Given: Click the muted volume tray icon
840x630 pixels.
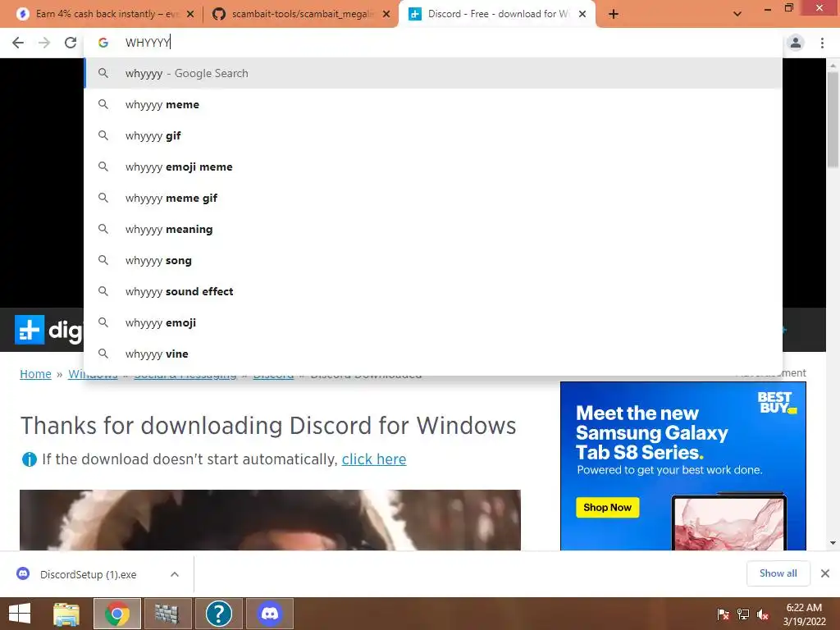Looking at the screenshot, I should [x=763, y=614].
